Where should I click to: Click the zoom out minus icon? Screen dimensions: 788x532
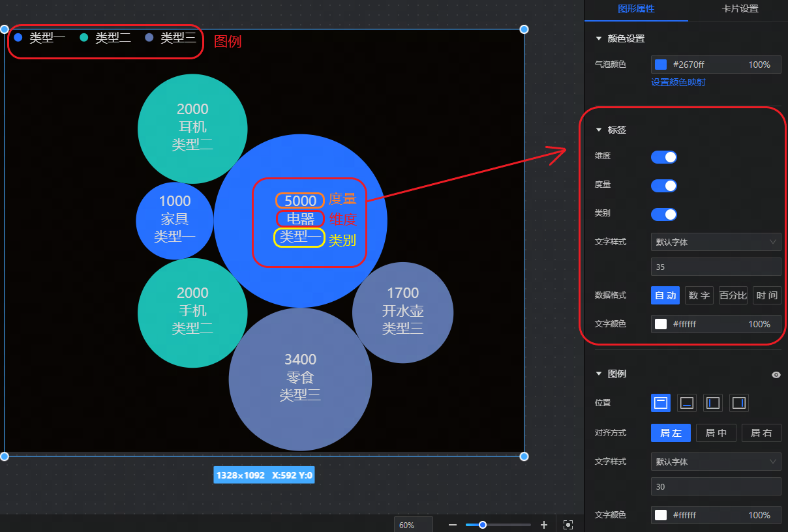(x=453, y=525)
